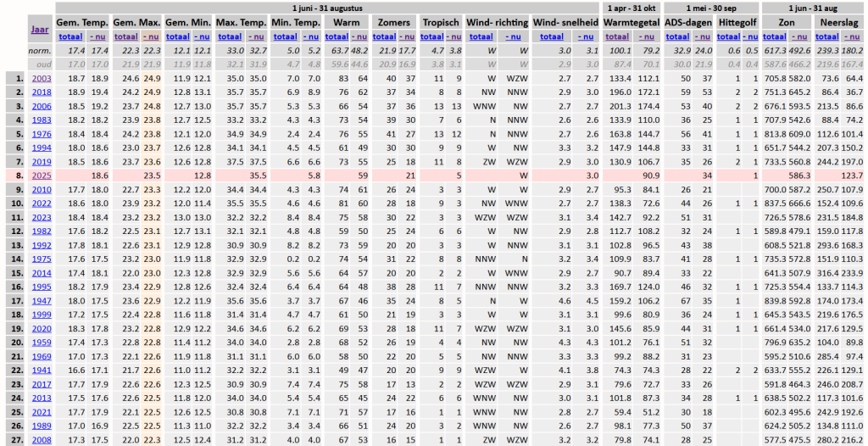Screen dimensions: 868x446
Task: Sort by '- nu' under Zon
Action: pos(799,36)
